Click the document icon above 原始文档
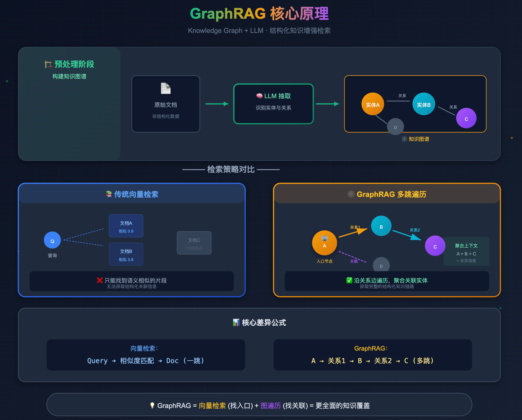Image resolution: width=522 pixels, height=420 pixels. [166, 88]
